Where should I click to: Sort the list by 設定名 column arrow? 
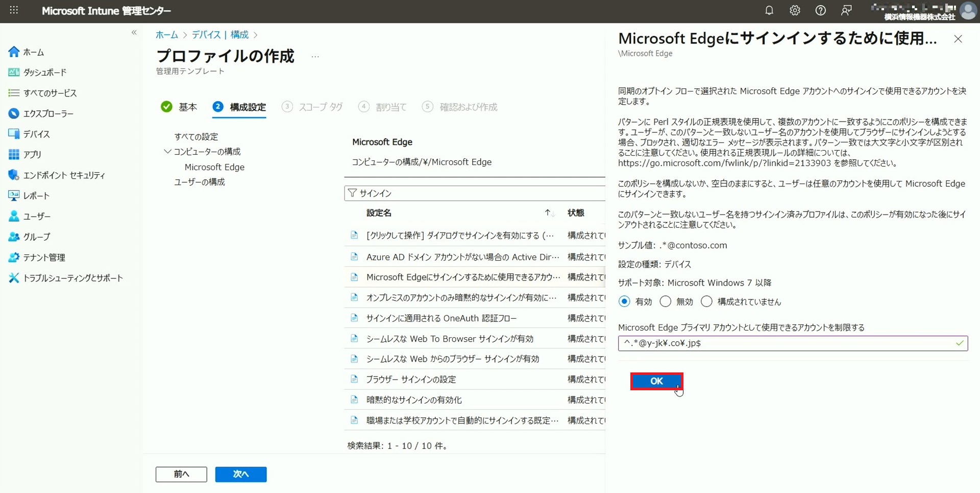coord(548,213)
